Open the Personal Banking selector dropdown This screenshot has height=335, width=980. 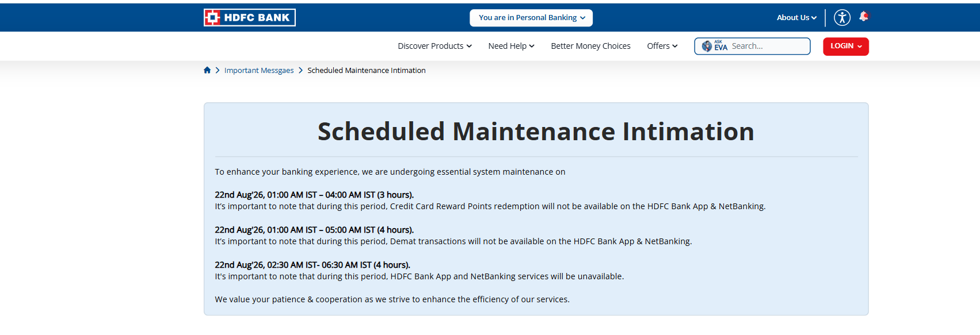[x=531, y=18]
